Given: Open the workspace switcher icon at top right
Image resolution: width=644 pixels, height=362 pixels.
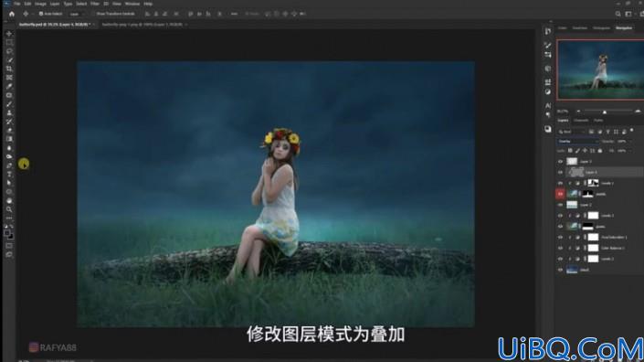Looking at the screenshot, I should tap(628, 14).
